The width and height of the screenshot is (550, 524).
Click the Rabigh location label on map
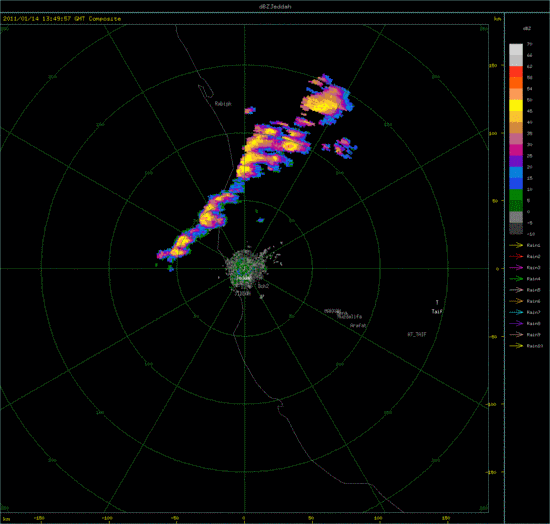223,104
